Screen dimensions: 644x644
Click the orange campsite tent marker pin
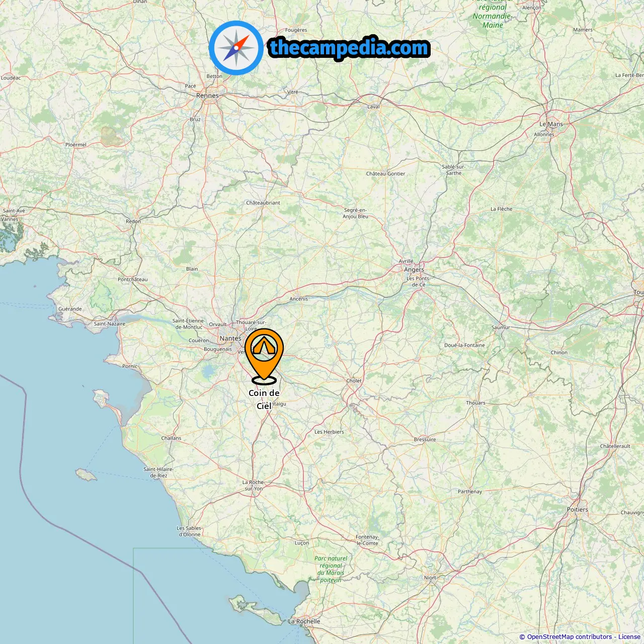[264, 356]
